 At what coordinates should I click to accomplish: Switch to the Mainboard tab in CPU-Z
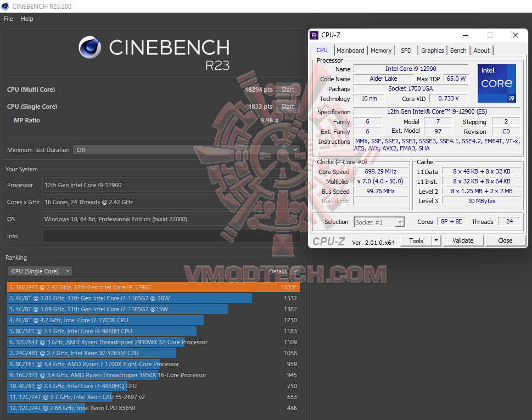click(350, 51)
